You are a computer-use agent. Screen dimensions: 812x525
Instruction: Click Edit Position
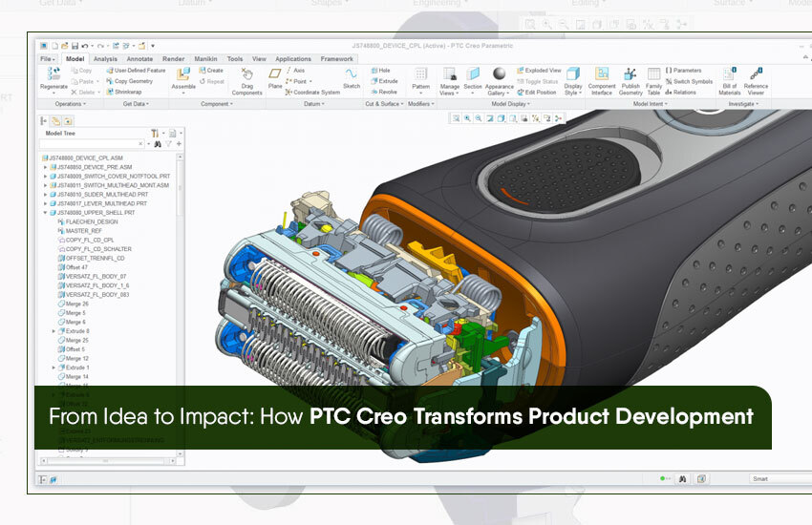coord(537,93)
